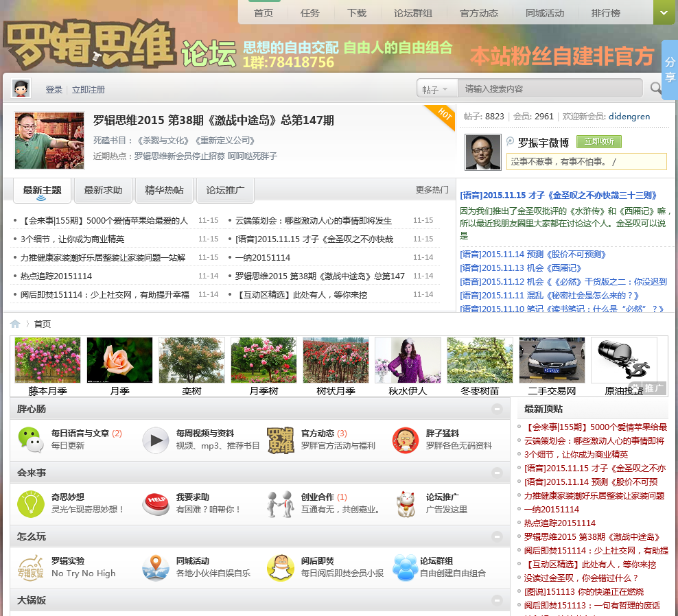
Task: Open [语音]2015.11.14 预测《股价不可预测》 link
Action: (533, 254)
